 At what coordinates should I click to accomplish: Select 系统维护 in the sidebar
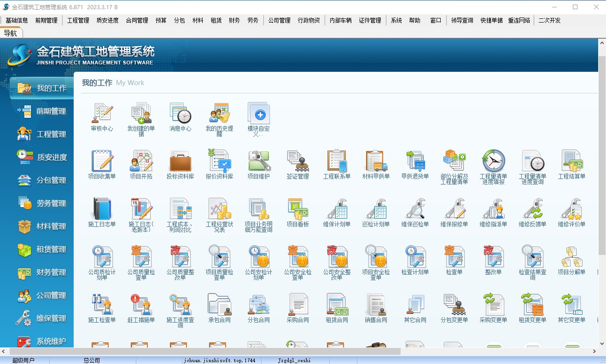[x=41, y=341]
